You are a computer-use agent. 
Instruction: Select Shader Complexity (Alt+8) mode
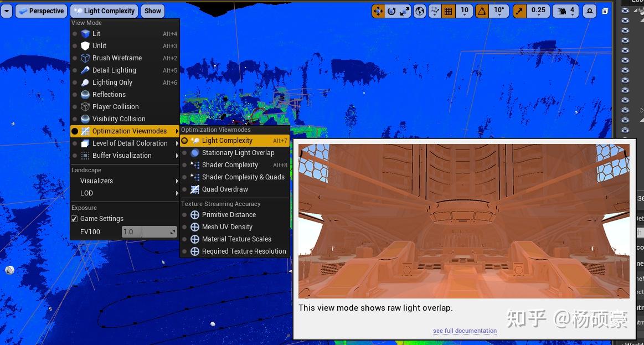coord(235,164)
